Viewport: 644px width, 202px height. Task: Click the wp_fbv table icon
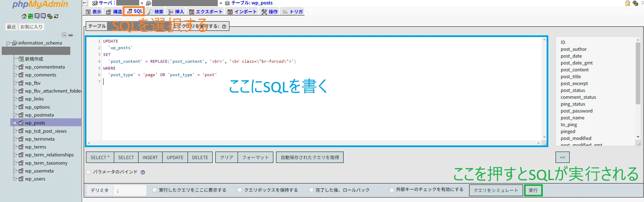[x=21, y=83]
